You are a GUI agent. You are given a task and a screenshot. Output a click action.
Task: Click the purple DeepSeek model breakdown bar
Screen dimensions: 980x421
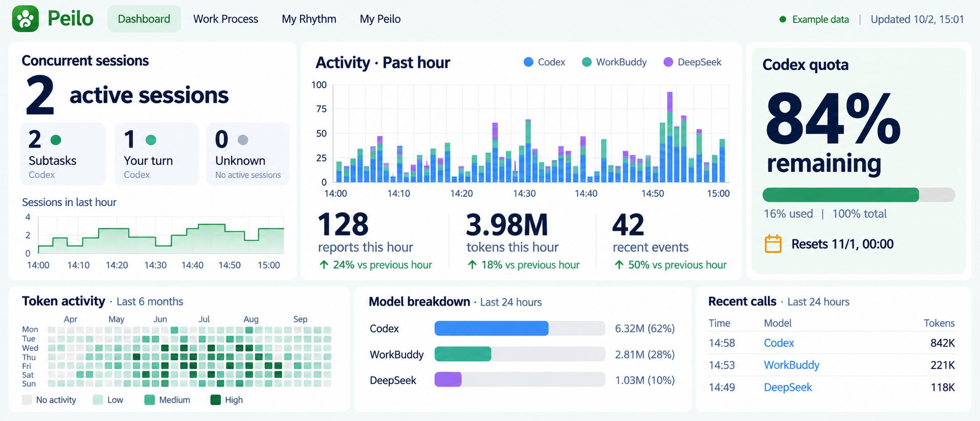pos(448,380)
